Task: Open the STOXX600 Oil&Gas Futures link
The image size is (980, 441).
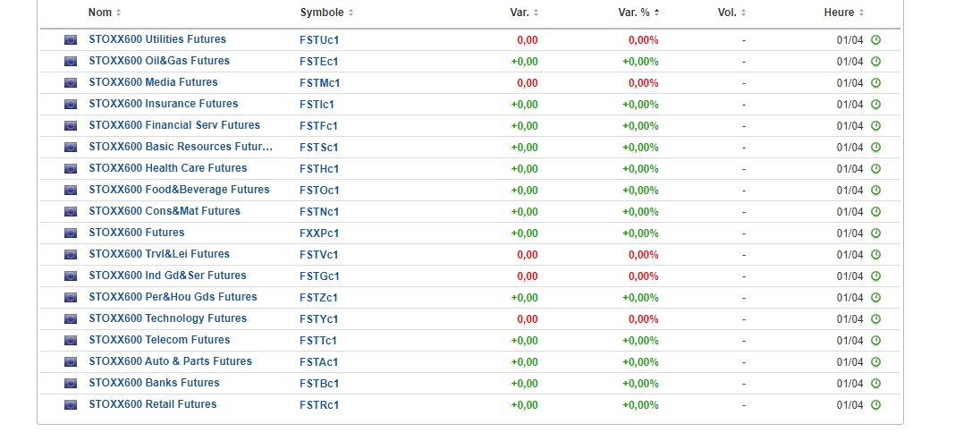Action: (159, 61)
